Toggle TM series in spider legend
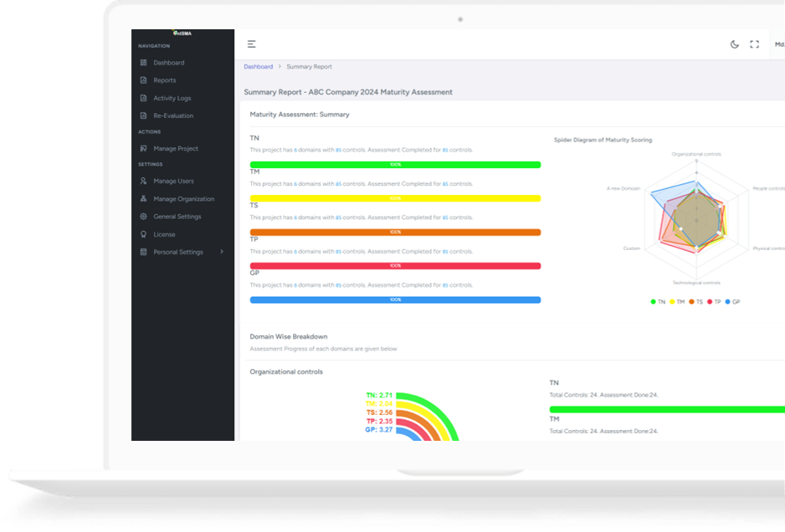Screen dimensions: 785x532 click(x=677, y=302)
